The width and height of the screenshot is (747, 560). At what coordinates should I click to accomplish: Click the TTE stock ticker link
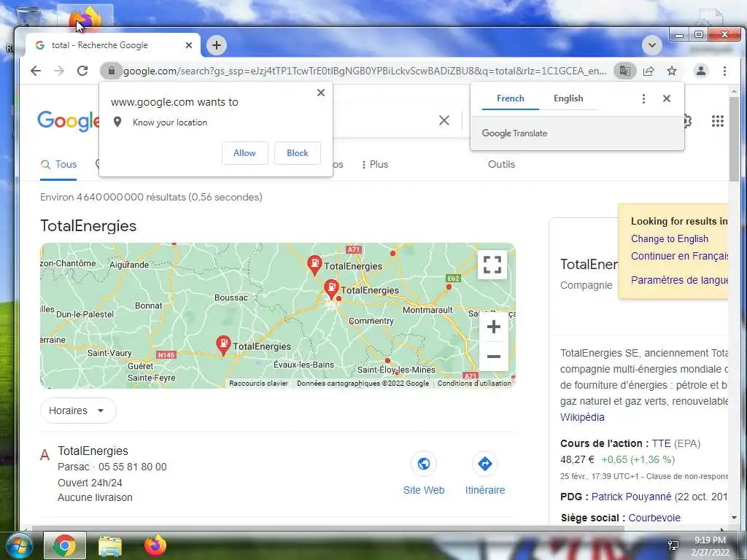pos(661,443)
